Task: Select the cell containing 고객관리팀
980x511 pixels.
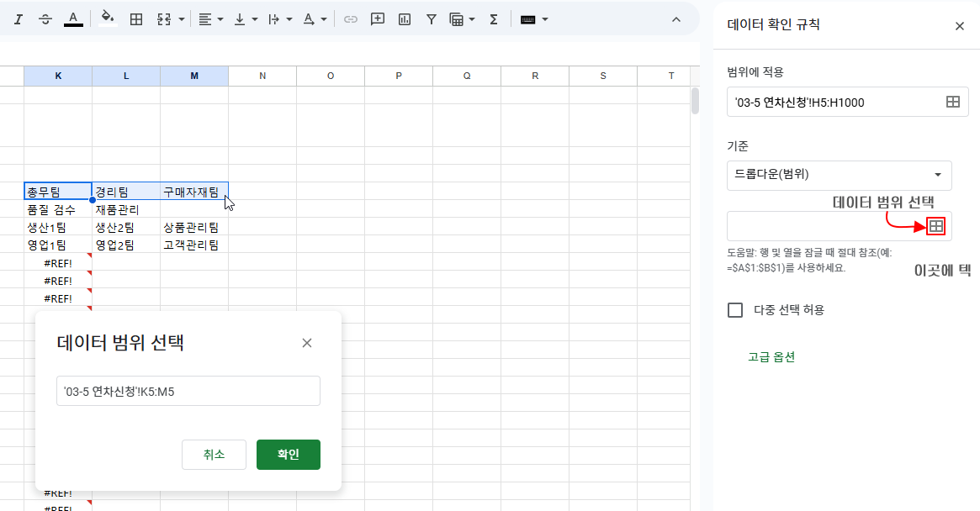Action: pos(194,245)
